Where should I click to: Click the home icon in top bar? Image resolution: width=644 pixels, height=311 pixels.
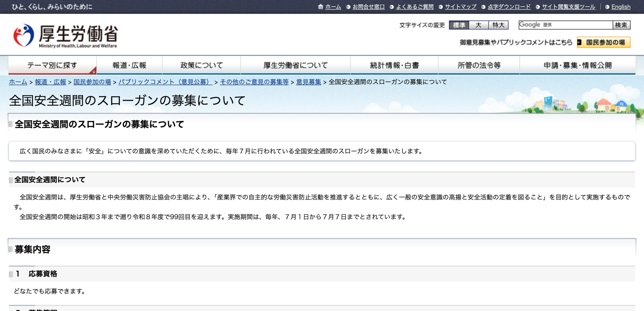pos(320,7)
